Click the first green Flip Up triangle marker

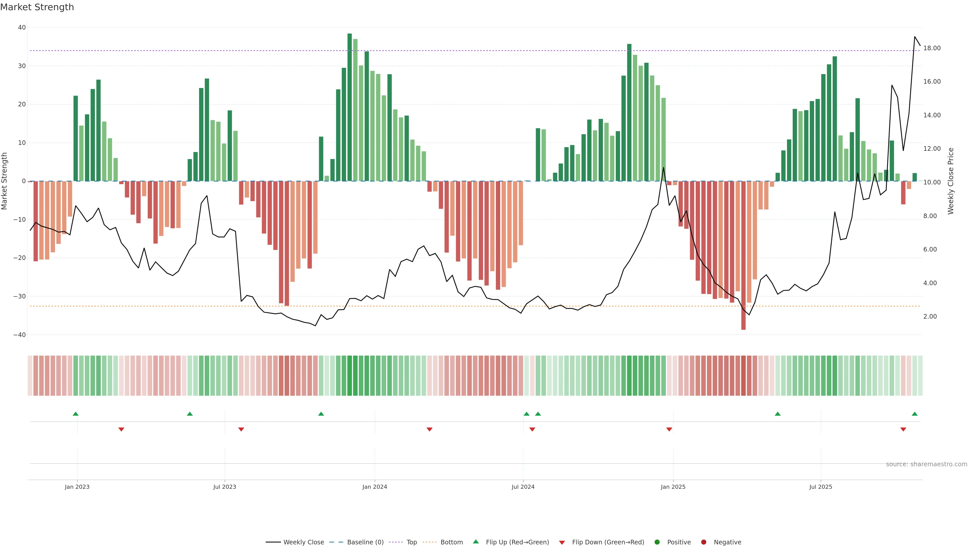76,414
